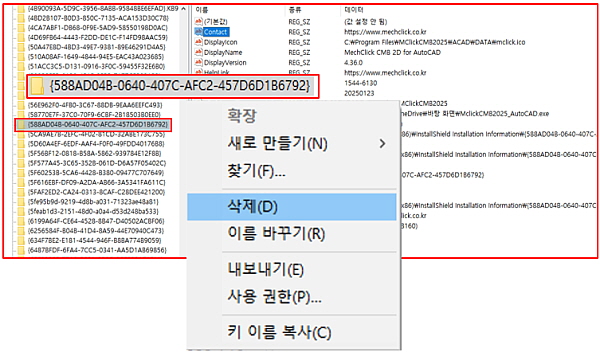Screen dimensions: 600x360
Task: Click the folder icon of key {4B90093A-5D9C...}
Action: click(21, 9)
